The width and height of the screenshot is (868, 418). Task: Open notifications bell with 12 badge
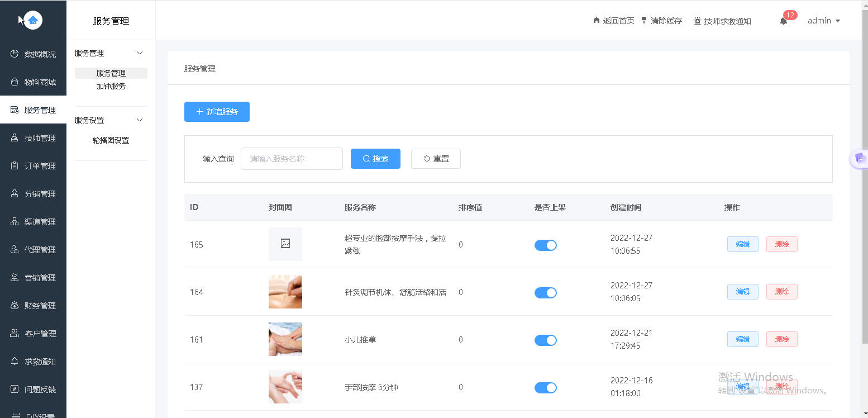[x=784, y=21]
